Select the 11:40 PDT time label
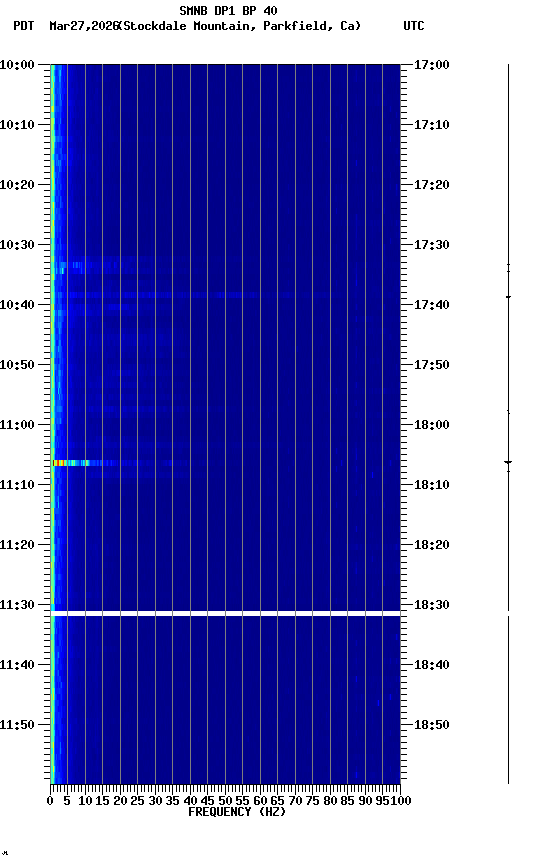552x864 pixels. 17,666
